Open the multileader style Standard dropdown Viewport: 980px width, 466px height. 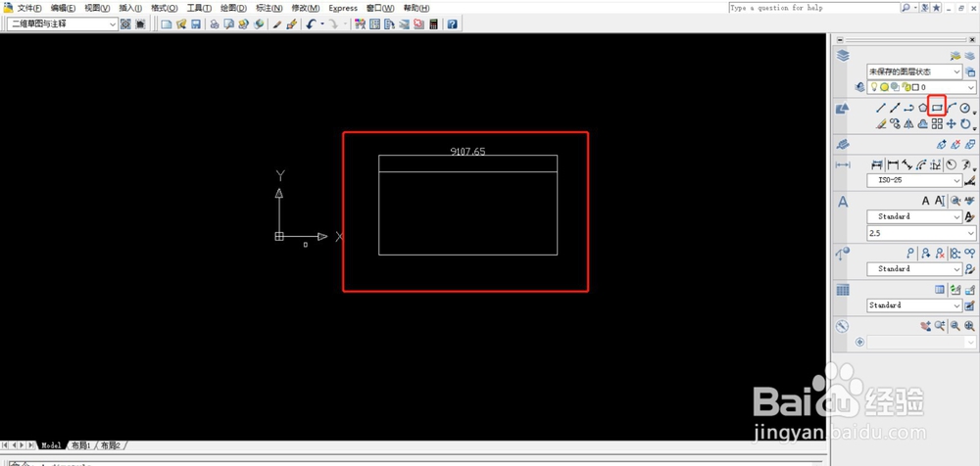point(915,268)
